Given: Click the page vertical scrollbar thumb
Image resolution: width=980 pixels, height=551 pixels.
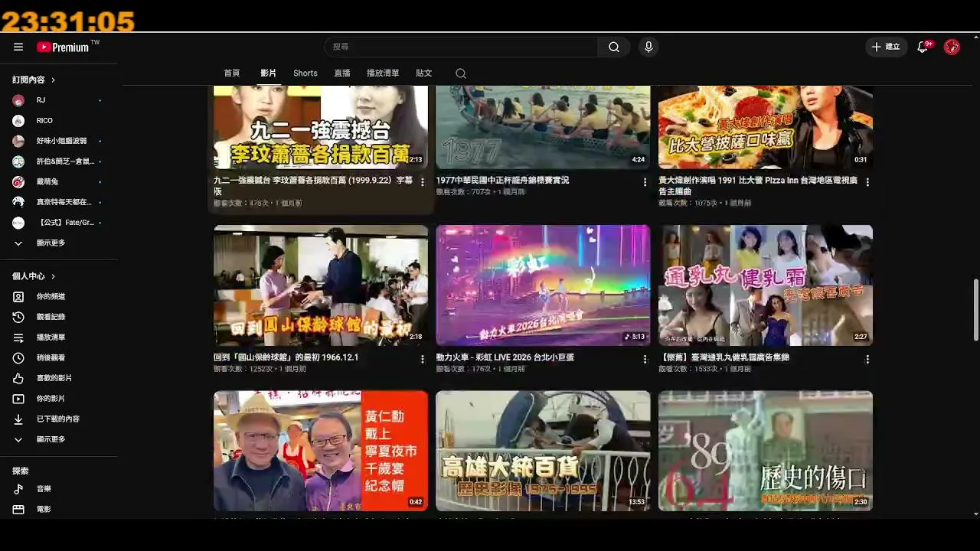Looking at the screenshot, I should [x=975, y=310].
